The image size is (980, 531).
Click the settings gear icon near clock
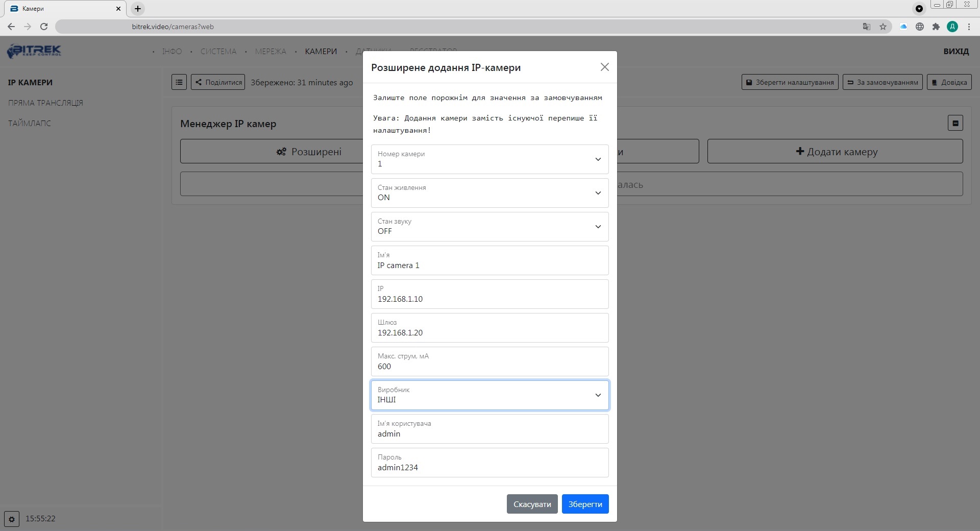coord(12,519)
